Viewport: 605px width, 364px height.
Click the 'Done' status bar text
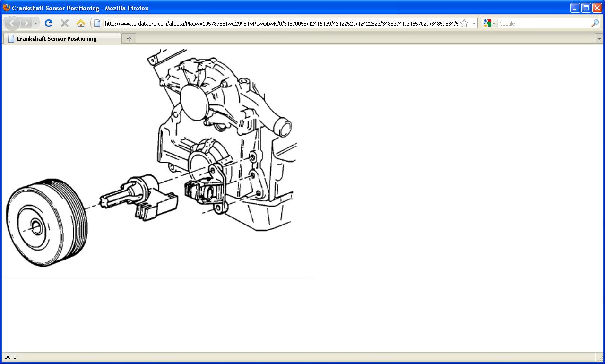10,357
